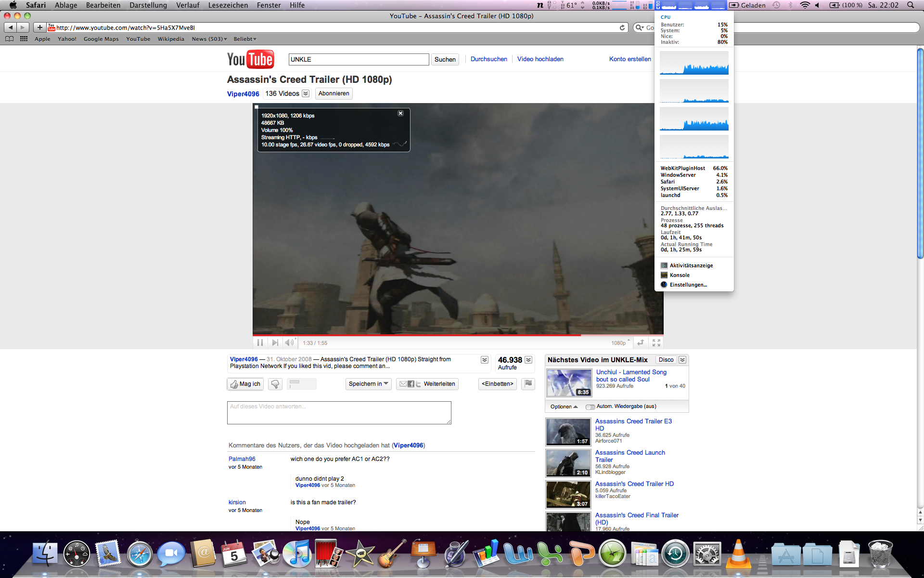Click the Suchen search button
924x578 pixels.
pyautogui.click(x=445, y=59)
